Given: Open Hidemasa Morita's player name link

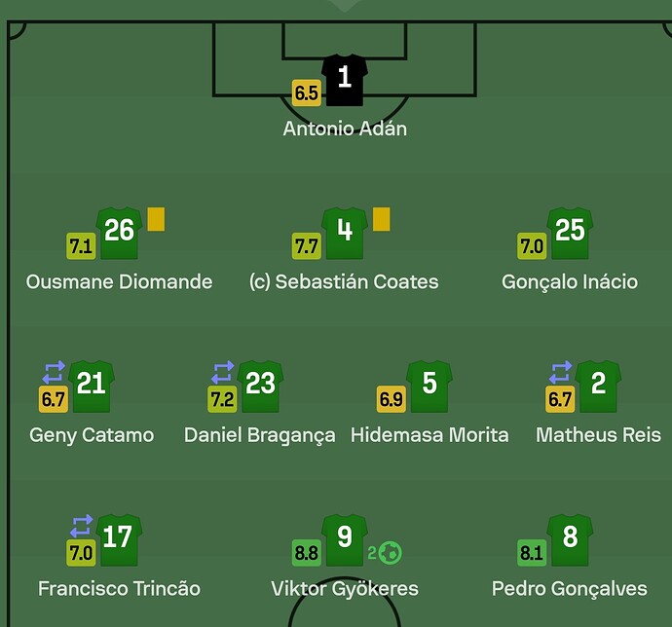Looking at the screenshot, I should [429, 435].
